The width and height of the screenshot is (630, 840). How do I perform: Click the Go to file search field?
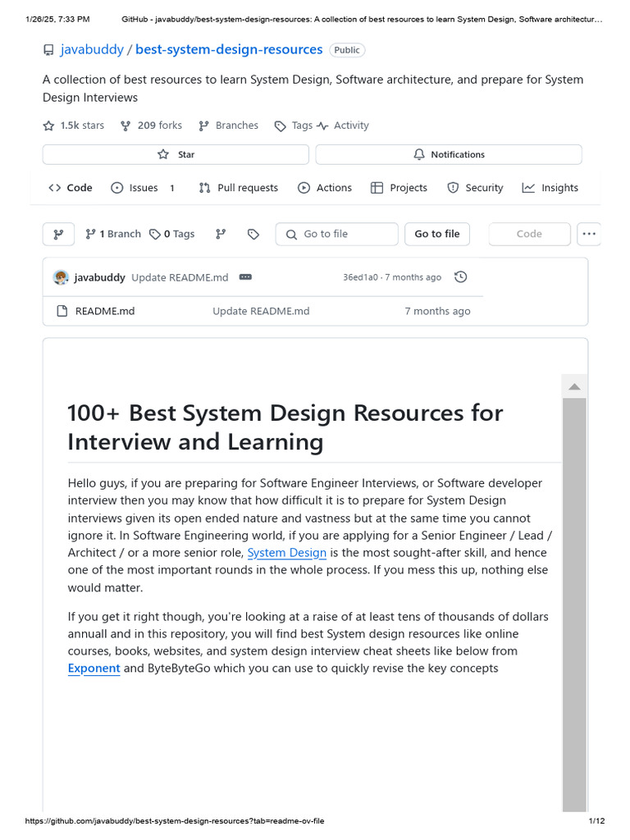click(x=337, y=234)
